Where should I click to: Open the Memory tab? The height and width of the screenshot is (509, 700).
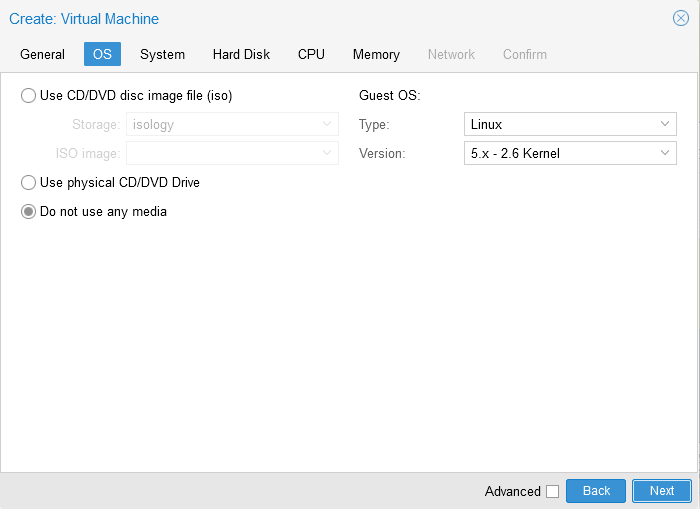pos(376,54)
